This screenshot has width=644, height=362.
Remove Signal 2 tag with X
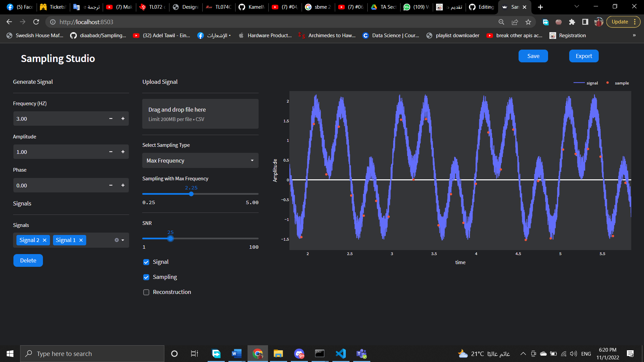tap(45, 240)
